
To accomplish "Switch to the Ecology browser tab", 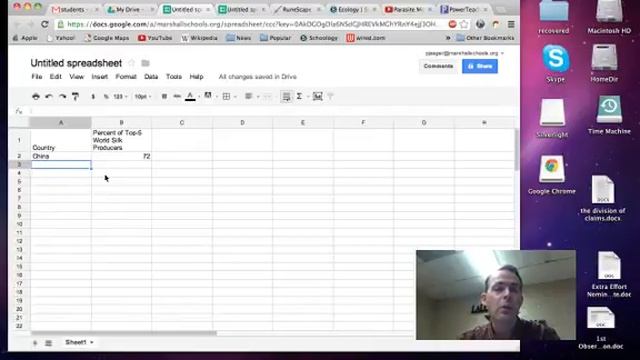I will tap(352, 9).
